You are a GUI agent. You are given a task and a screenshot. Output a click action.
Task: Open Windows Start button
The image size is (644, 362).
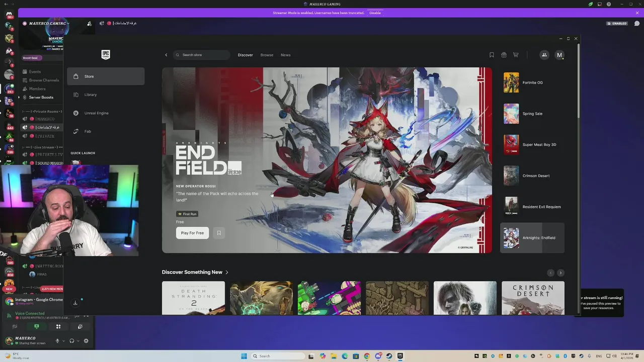[244, 356]
